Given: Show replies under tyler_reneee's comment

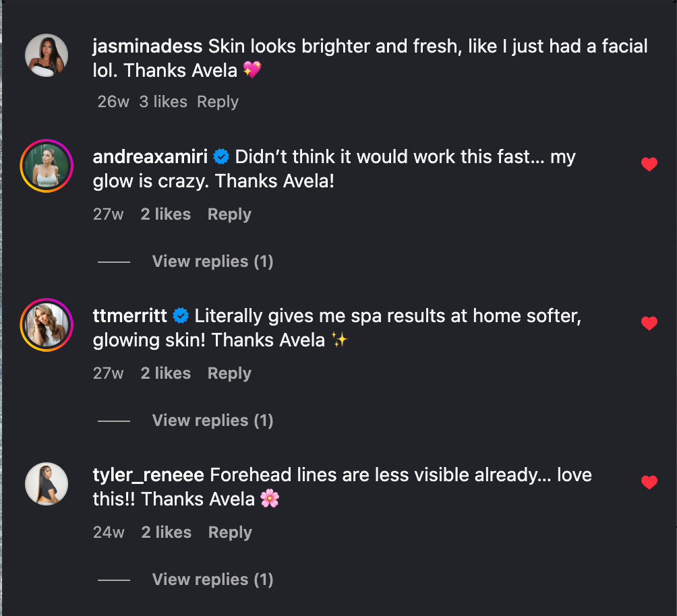Looking at the screenshot, I should coord(212,580).
